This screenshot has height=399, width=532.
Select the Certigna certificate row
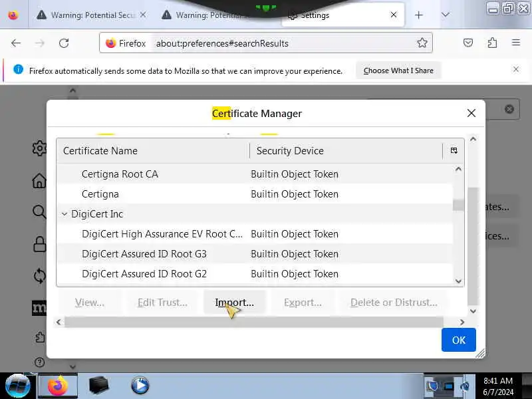point(255,194)
